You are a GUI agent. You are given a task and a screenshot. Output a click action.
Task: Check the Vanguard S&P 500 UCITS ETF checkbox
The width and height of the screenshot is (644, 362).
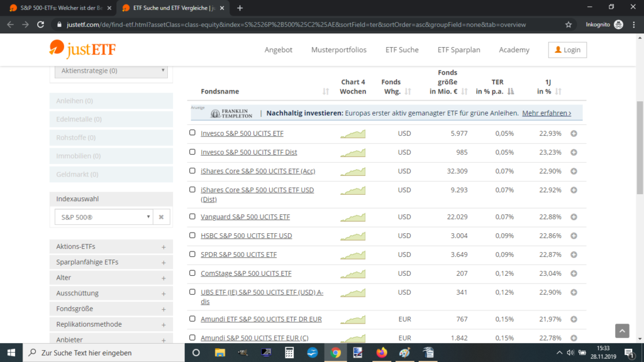click(x=192, y=216)
